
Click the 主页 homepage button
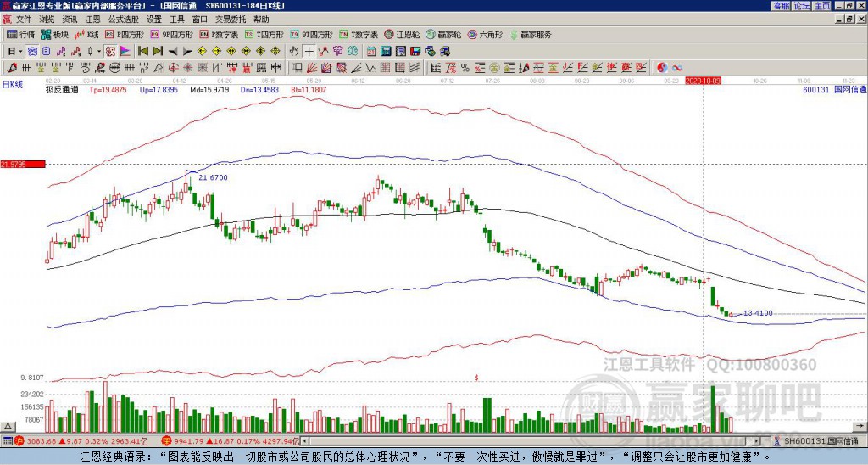(x=822, y=6)
